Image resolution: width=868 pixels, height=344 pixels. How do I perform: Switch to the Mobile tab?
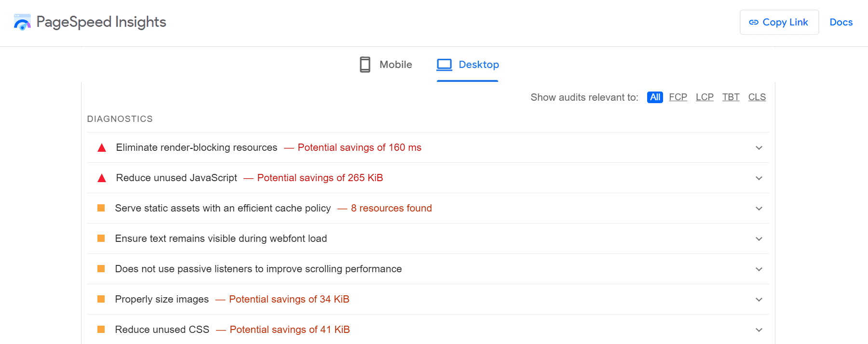click(386, 65)
